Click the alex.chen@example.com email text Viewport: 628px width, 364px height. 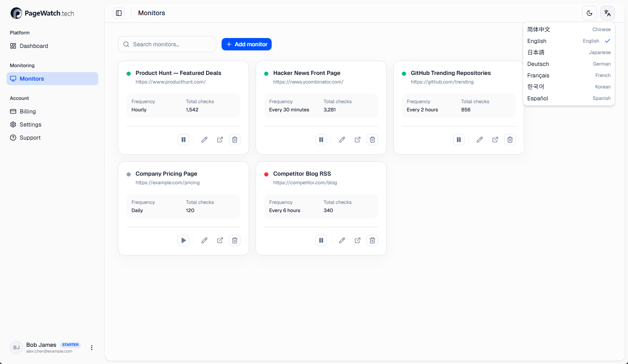(49, 351)
